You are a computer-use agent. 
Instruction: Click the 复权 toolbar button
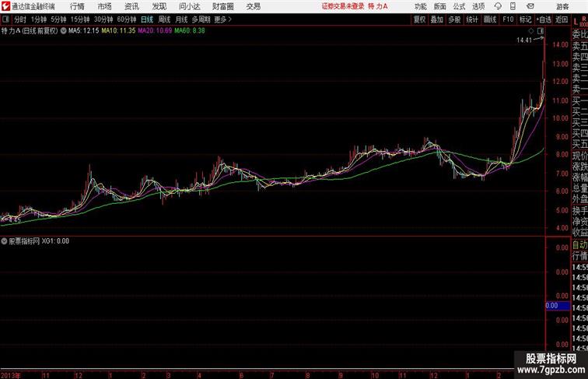(x=420, y=19)
